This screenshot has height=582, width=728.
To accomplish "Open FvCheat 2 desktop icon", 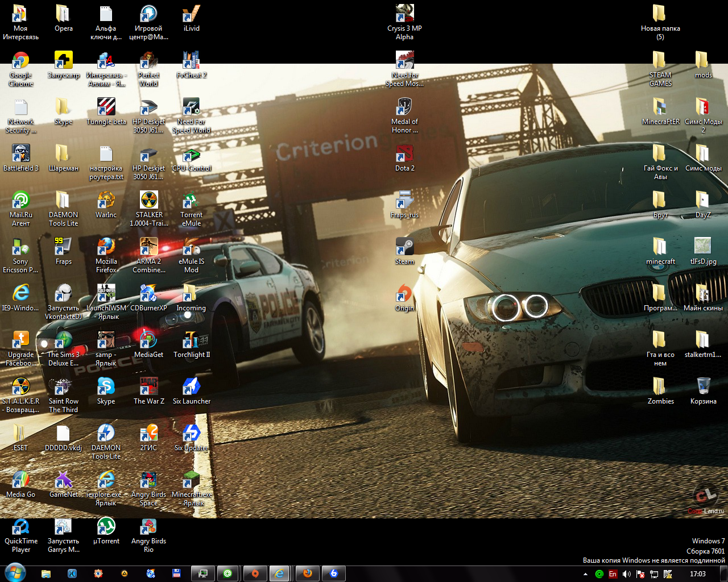I will (192, 60).
